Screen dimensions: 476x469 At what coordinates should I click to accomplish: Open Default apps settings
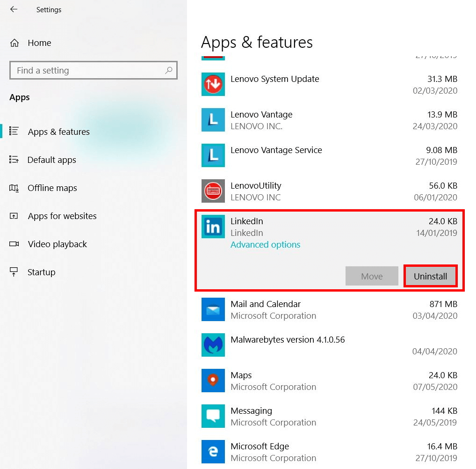(51, 160)
